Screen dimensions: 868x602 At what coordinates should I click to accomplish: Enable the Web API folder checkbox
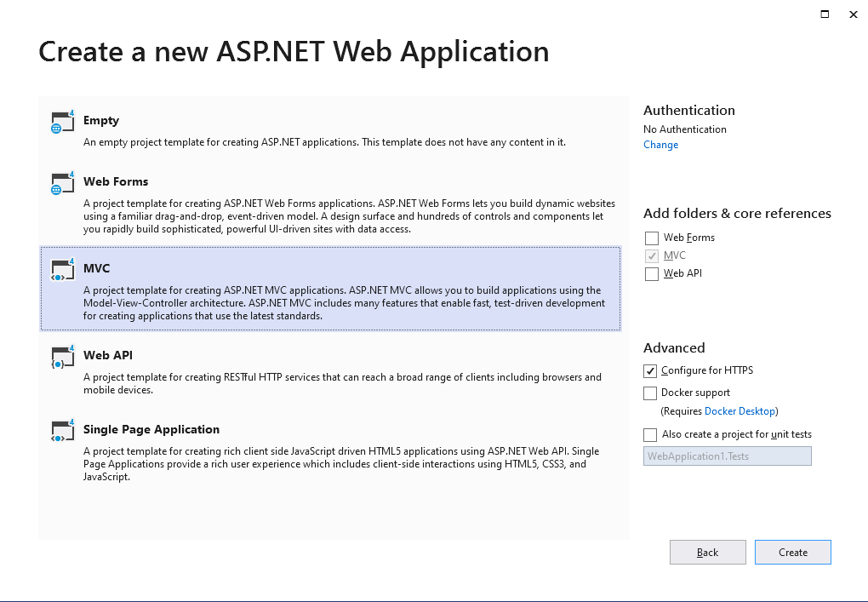point(651,273)
